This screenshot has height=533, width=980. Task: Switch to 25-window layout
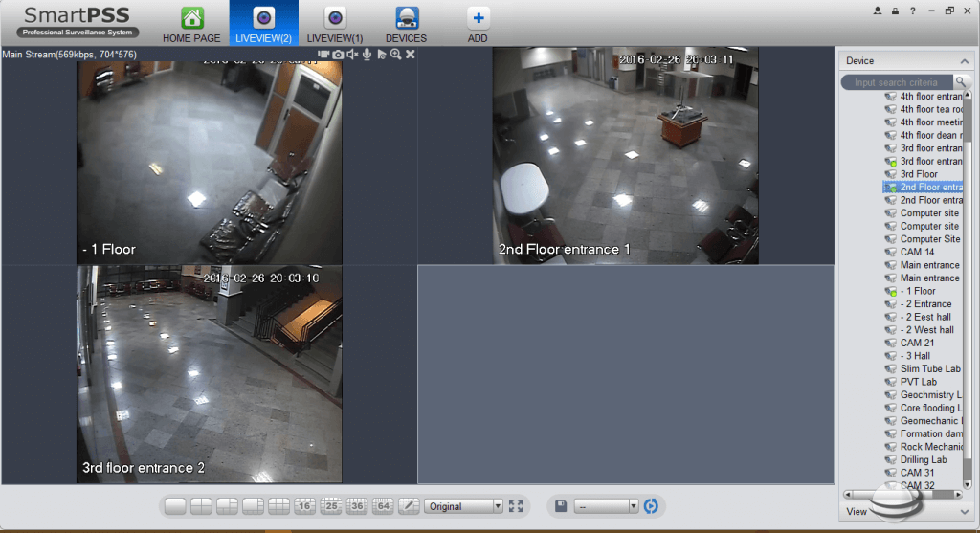[330, 506]
